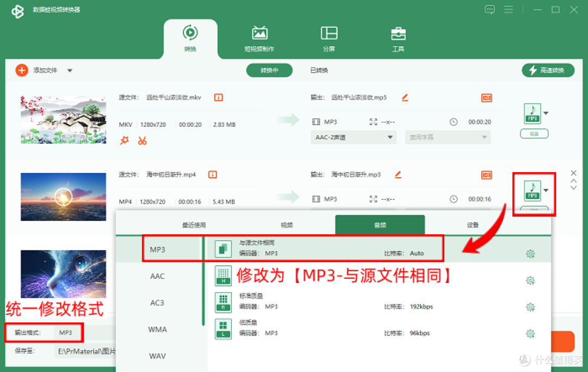Rename output 海中初日渐升.mp3 with pencil icon

coord(398,175)
